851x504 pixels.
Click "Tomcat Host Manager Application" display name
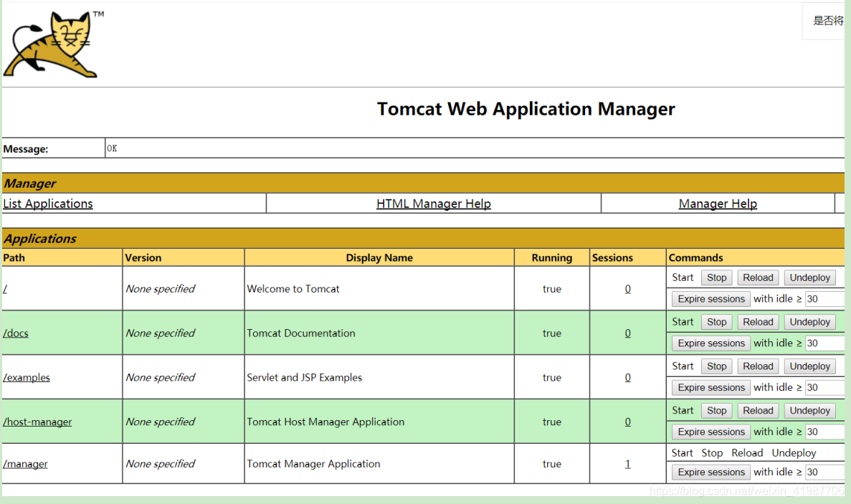pos(325,422)
